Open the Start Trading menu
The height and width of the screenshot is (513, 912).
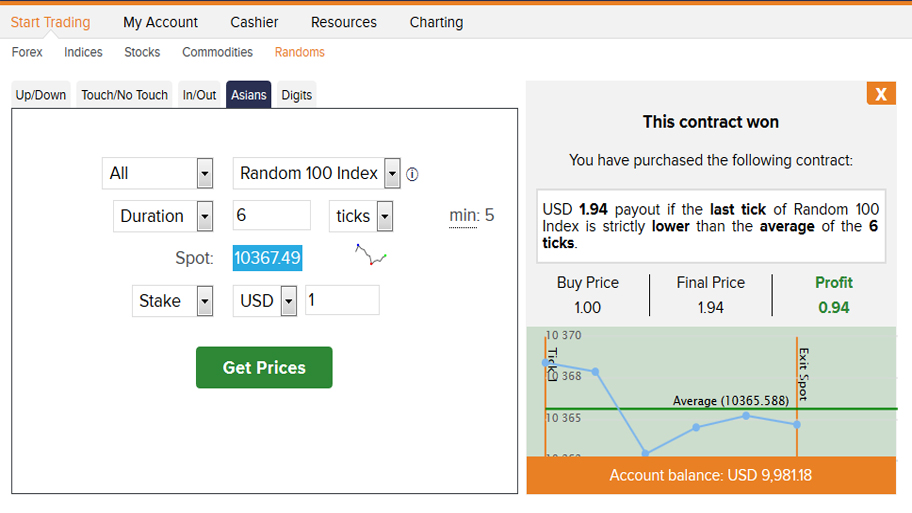click(x=51, y=22)
